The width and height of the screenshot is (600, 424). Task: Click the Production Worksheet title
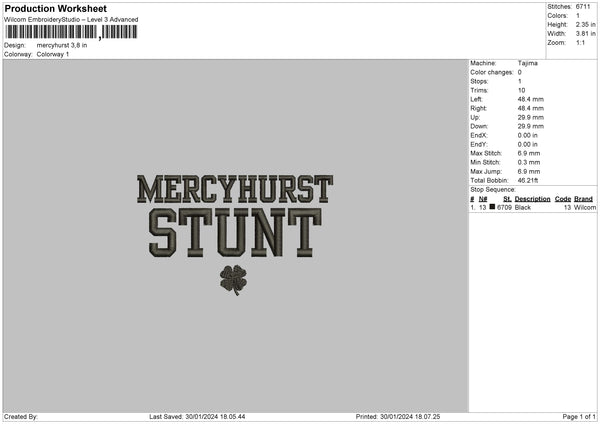click(x=55, y=8)
